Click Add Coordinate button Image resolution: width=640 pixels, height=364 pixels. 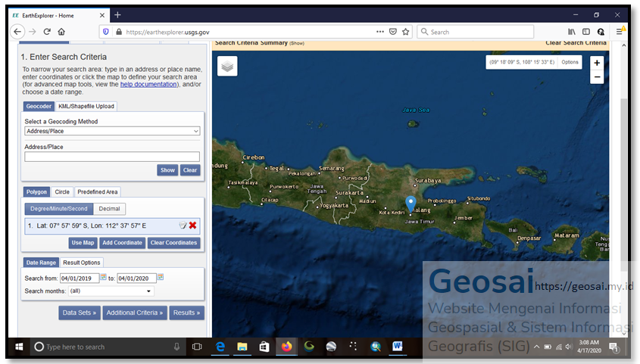click(x=122, y=242)
